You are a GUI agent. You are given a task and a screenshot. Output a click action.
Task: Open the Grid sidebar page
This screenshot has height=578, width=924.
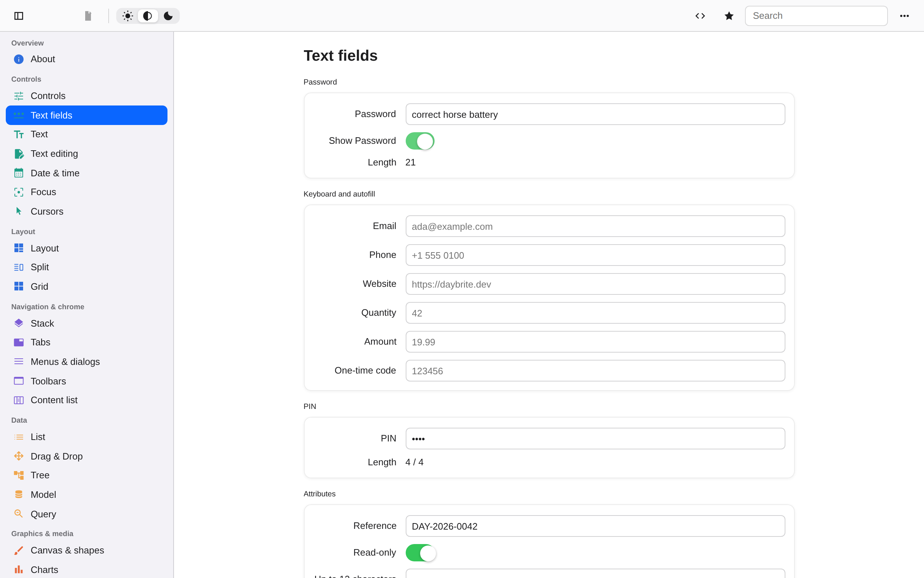(x=87, y=286)
